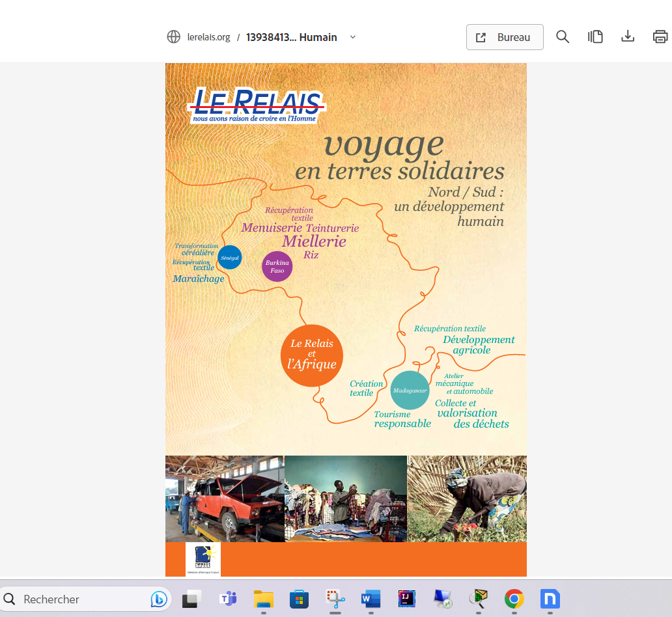Click the 'valorisation des déchets' text
The image size is (672, 617).
pos(473,418)
